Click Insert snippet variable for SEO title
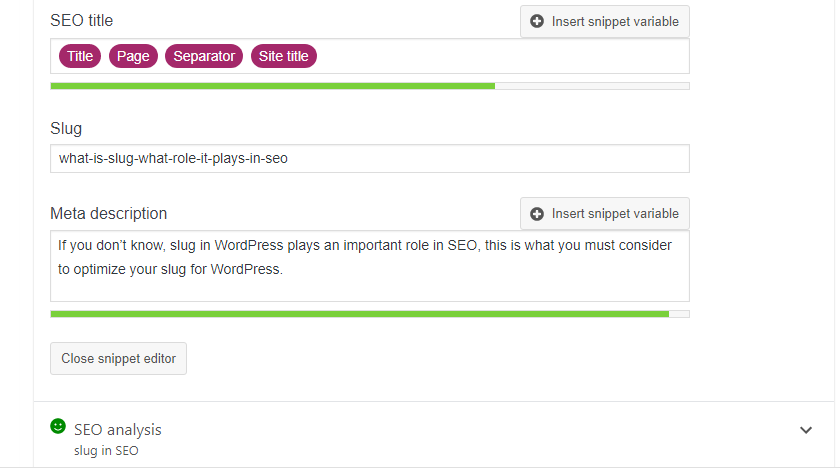 pyautogui.click(x=605, y=21)
